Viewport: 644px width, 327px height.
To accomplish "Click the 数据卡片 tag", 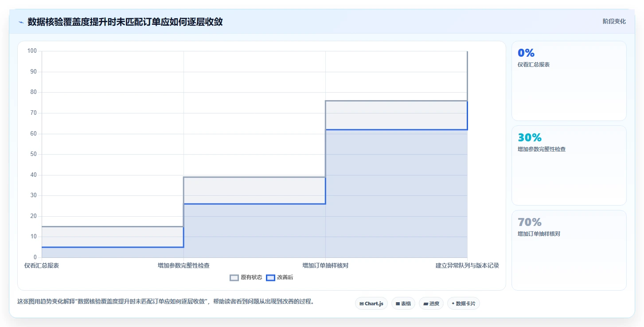I will click(464, 304).
